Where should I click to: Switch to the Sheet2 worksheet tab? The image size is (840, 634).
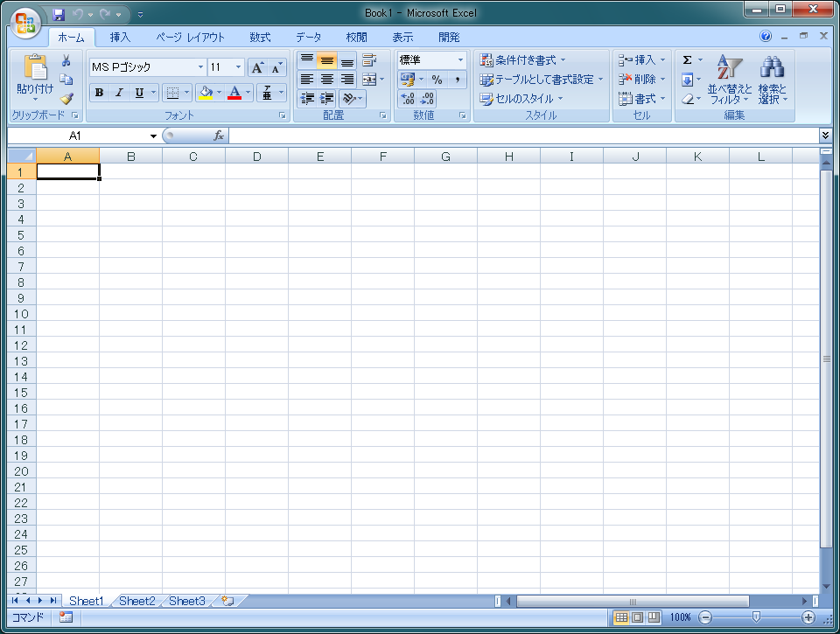[136, 601]
